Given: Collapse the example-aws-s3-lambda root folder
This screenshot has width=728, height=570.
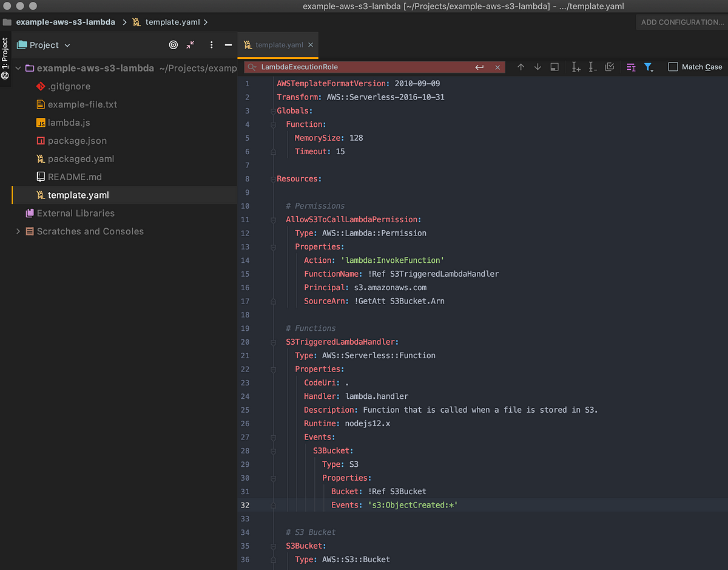Looking at the screenshot, I should (x=18, y=68).
